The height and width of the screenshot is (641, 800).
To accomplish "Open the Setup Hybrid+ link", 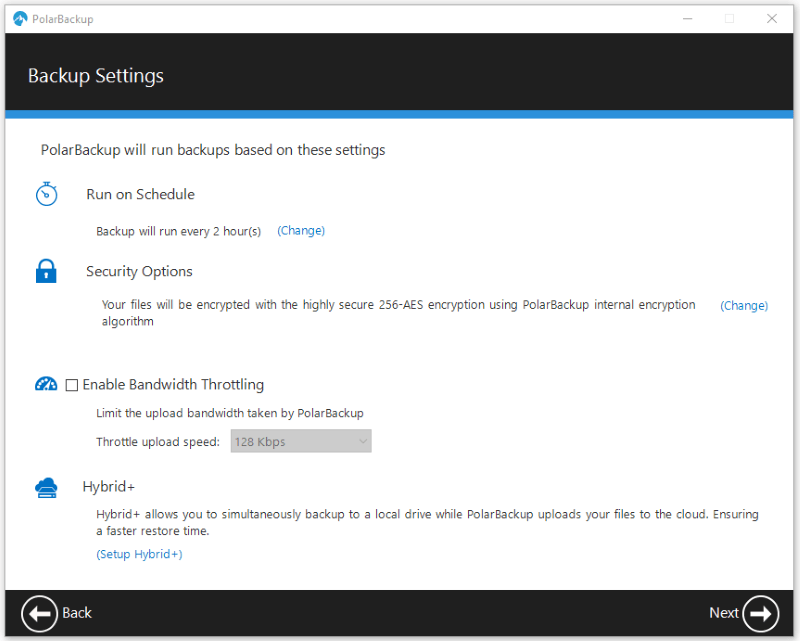I will pyautogui.click(x=139, y=554).
